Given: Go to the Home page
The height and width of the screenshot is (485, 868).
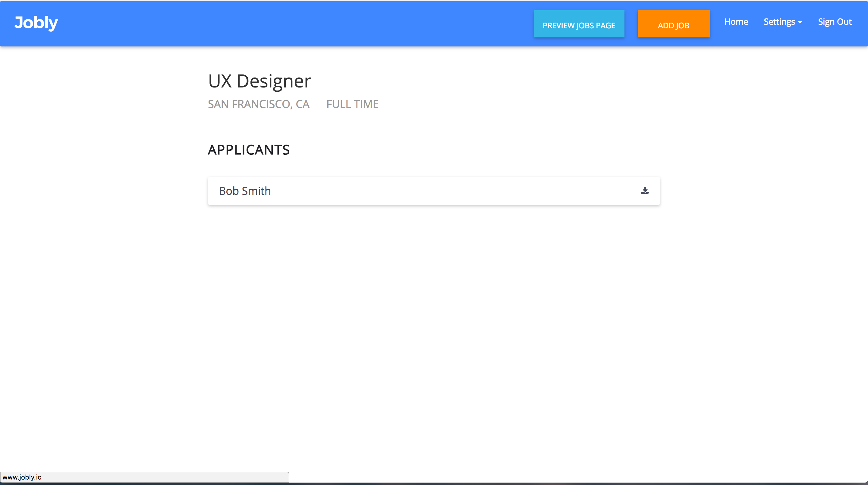Looking at the screenshot, I should pyautogui.click(x=736, y=22).
